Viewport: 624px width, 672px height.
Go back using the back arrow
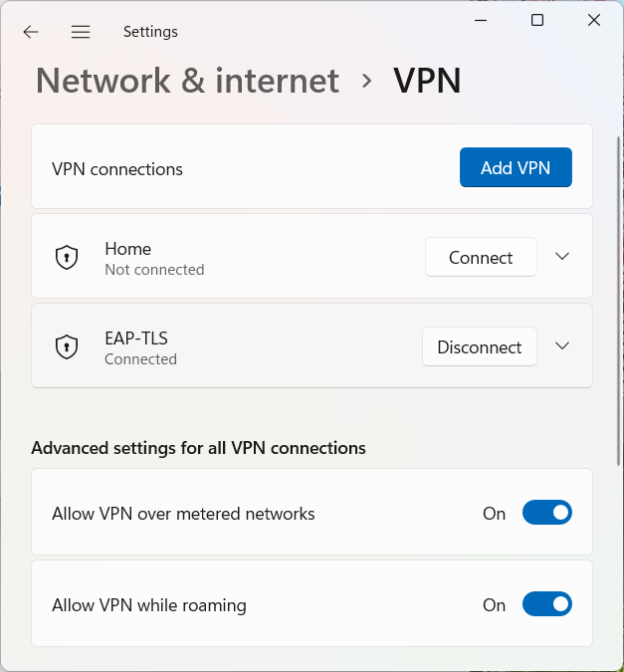31,32
